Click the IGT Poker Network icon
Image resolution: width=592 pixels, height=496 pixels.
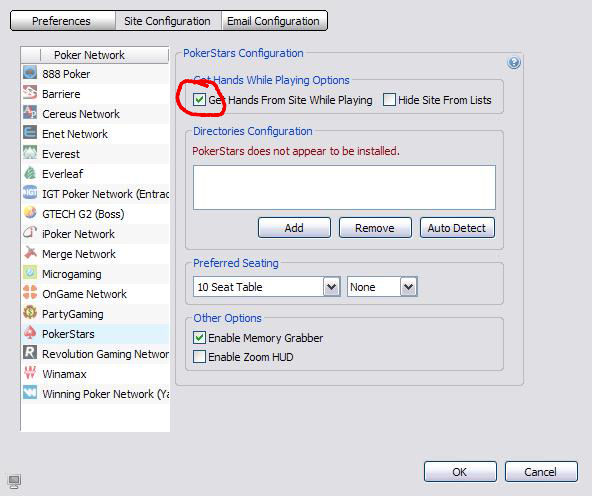point(30,193)
